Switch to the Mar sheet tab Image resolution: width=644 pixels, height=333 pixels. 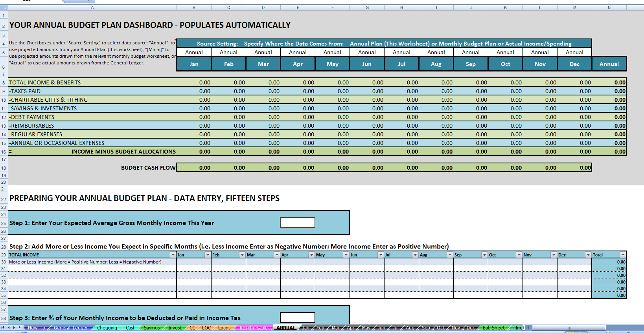pos(335,328)
